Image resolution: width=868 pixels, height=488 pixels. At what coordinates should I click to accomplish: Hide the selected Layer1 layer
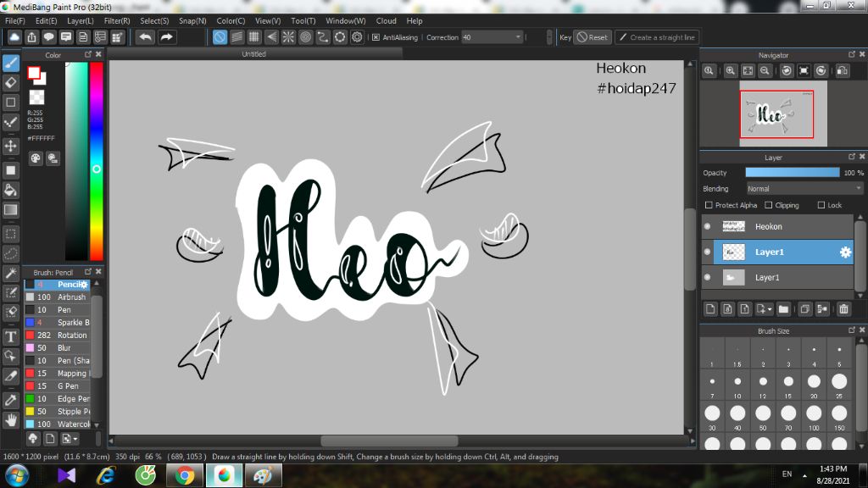pyautogui.click(x=707, y=252)
